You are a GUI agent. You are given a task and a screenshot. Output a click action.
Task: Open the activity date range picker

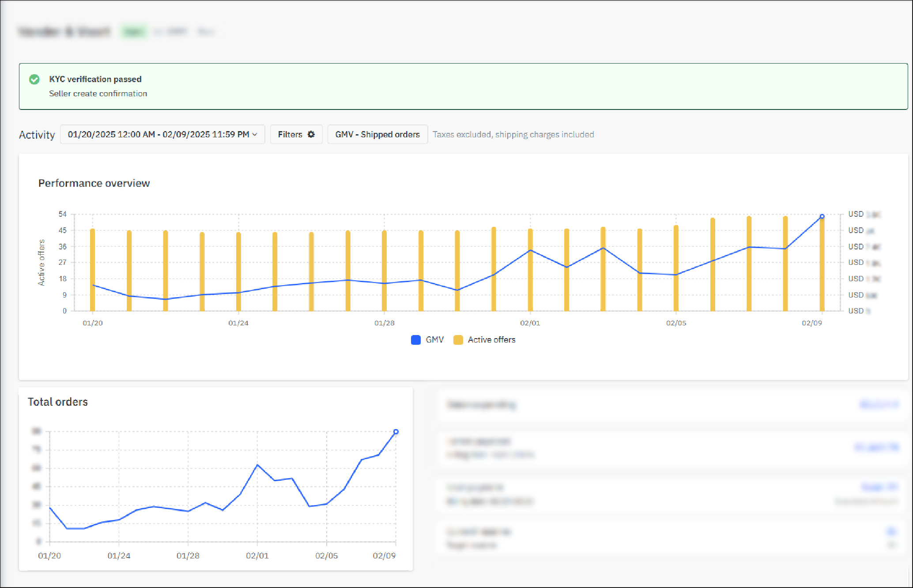click(162, 134)
